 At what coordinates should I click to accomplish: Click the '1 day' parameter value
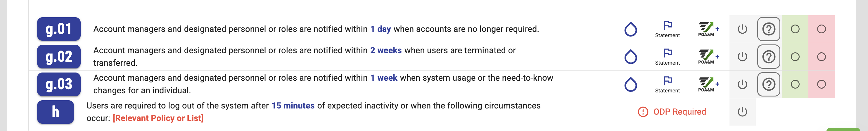(381, 29)
